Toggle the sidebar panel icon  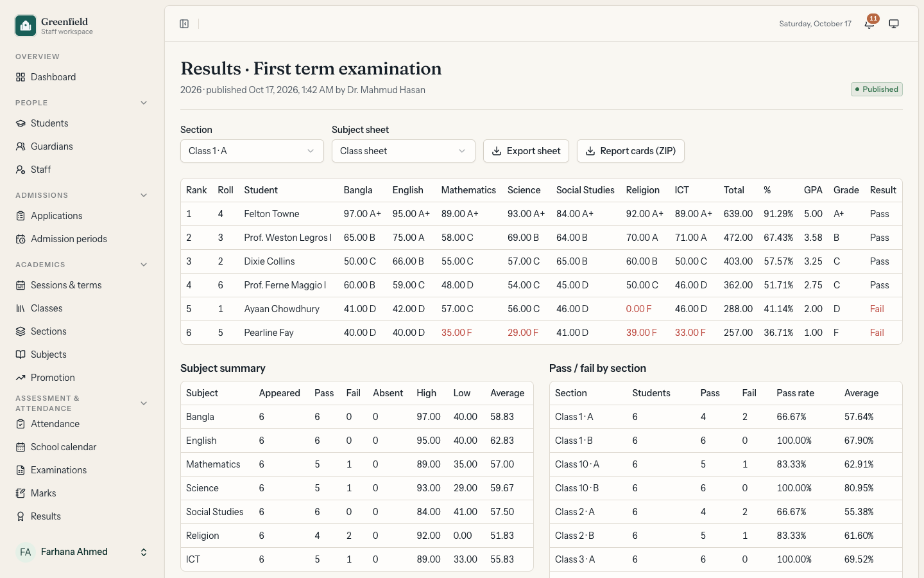(184, 24)
